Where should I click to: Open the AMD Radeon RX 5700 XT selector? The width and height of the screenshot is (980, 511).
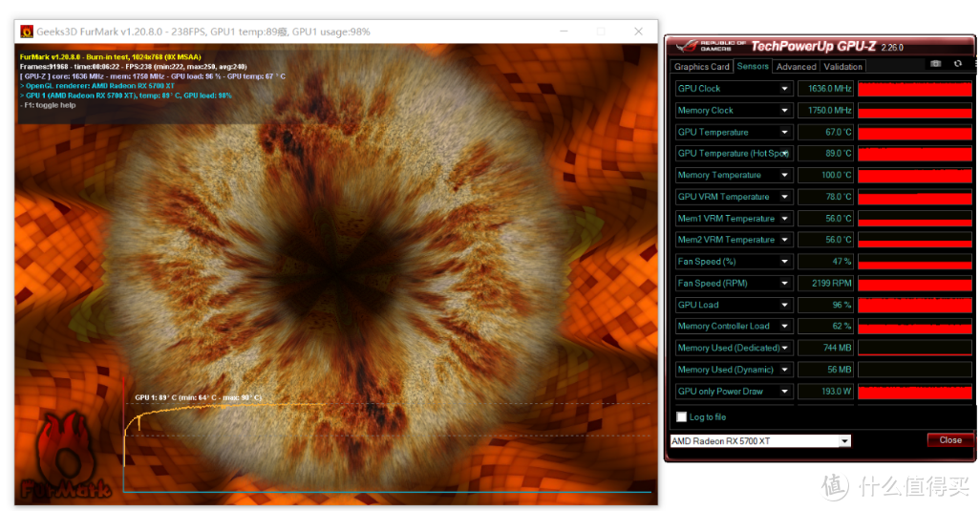[760, 441]
